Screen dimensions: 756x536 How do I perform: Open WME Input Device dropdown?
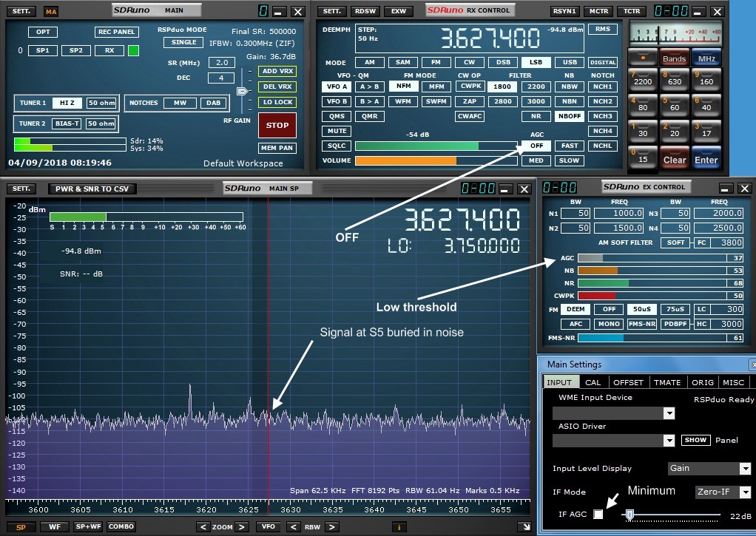[x=669, y=413]
